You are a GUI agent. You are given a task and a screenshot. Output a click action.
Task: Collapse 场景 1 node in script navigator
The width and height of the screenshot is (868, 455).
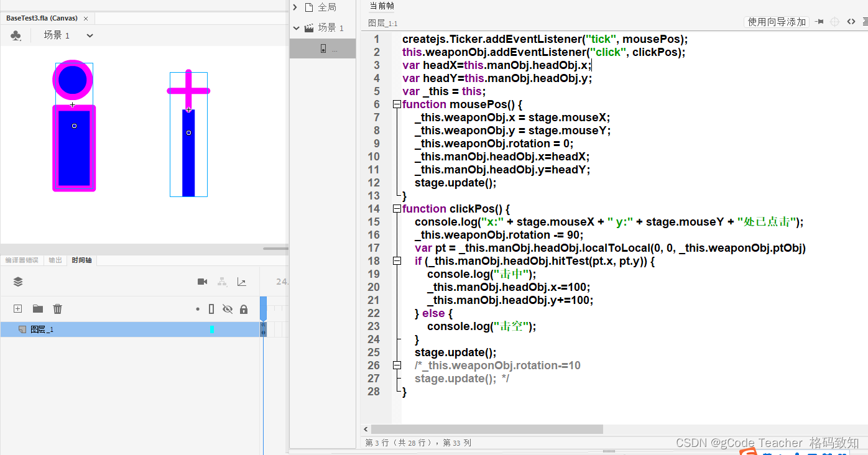point(295,27)
